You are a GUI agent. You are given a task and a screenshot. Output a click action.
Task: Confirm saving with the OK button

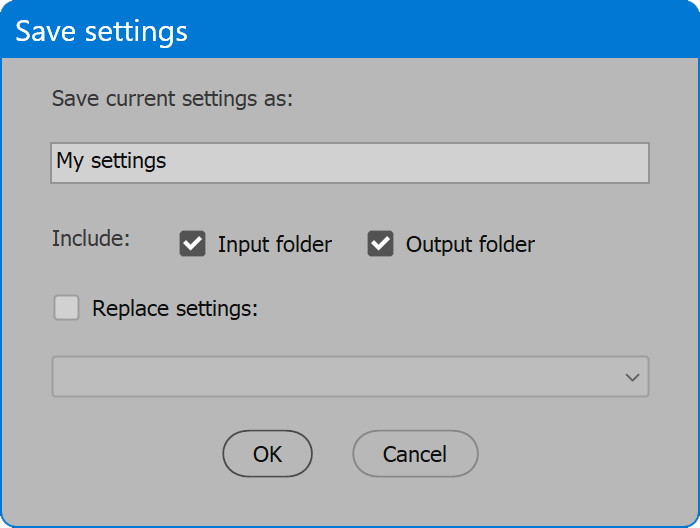(267, 453)
